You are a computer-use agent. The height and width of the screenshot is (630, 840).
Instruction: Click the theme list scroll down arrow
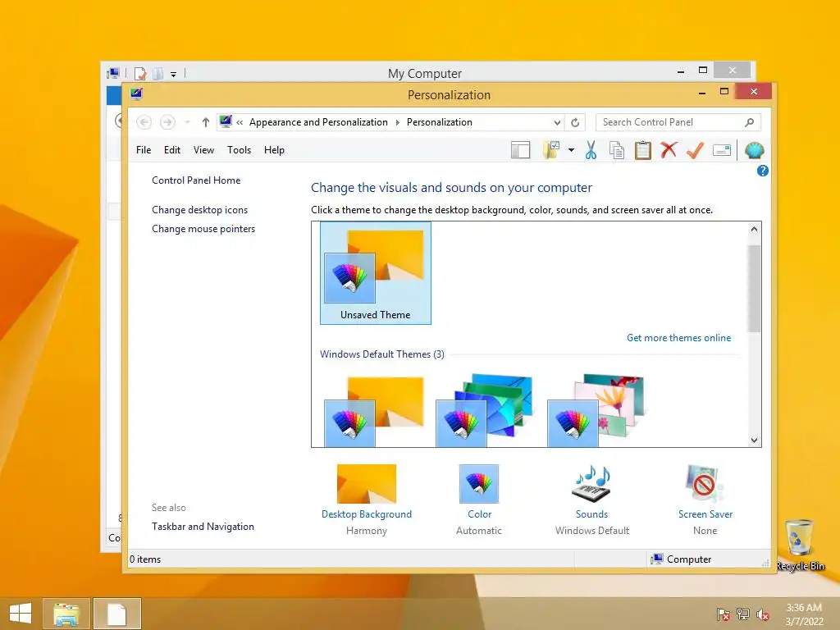tap(755, 441)
